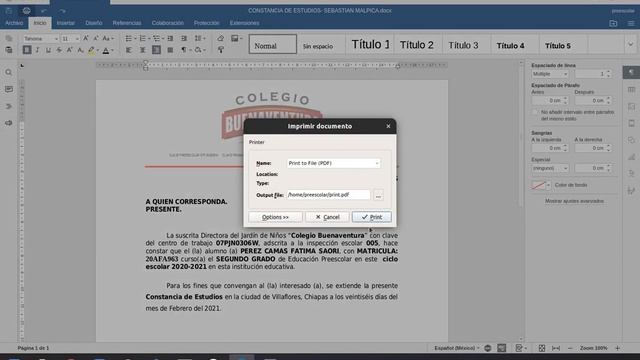Image resolution: width=640 pixels, height=360 pixels.
Task: Toggle Subscript formatting
Action: [x=80, y=50]
